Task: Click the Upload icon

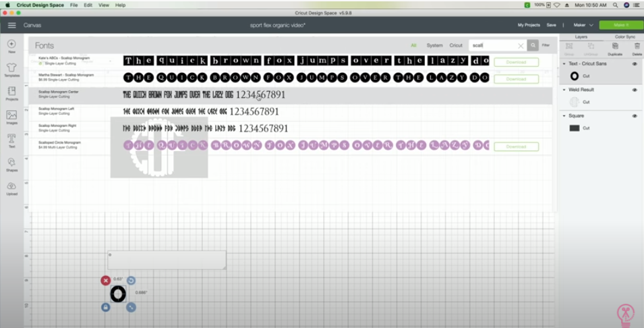Action: pos(11,188)
